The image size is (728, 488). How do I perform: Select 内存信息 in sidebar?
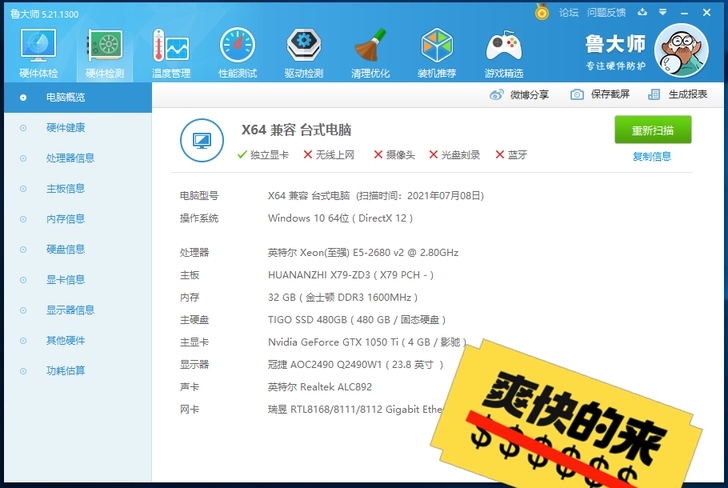[x=78, y=219]
